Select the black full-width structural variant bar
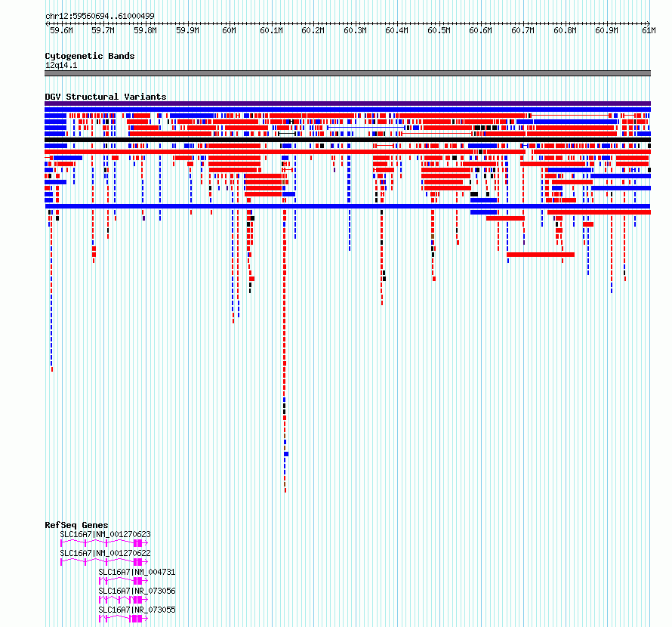672x627 pixels. [347, 140]
